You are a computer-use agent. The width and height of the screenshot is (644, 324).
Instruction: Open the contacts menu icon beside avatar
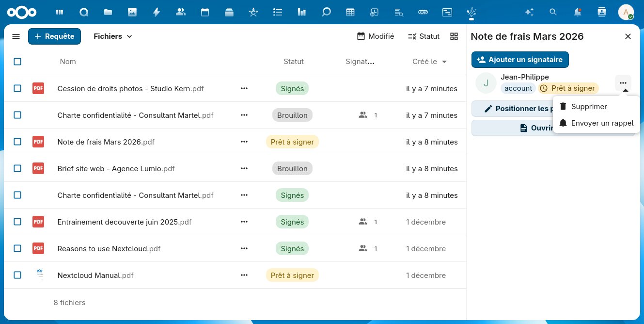(602, 12)
